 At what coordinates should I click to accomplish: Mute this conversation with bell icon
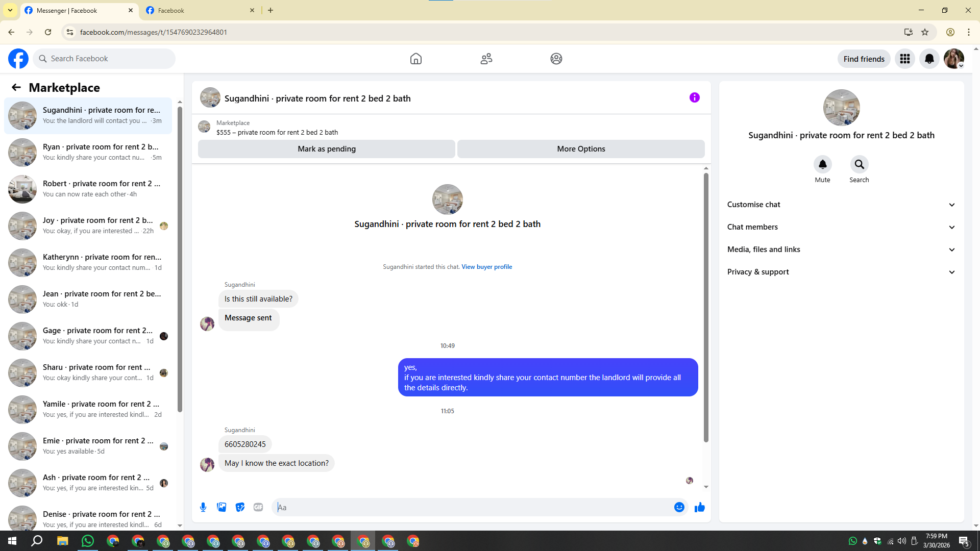[x=822, y=164]
